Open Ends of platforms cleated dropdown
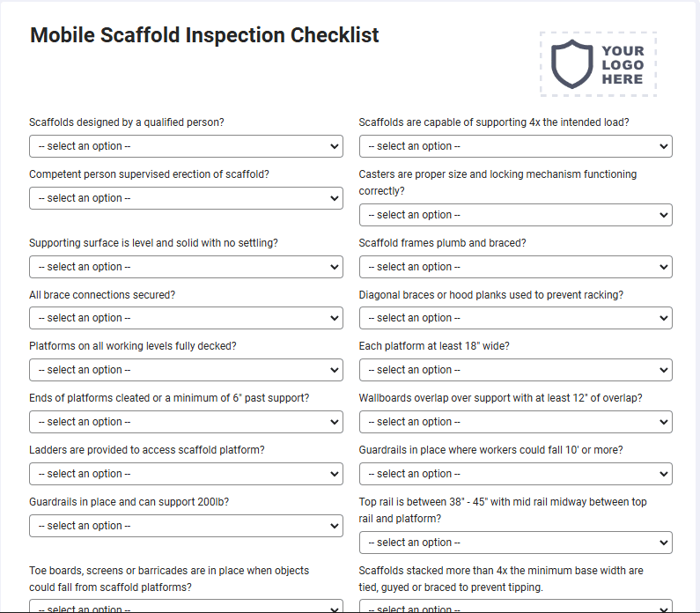 [186, 422]
